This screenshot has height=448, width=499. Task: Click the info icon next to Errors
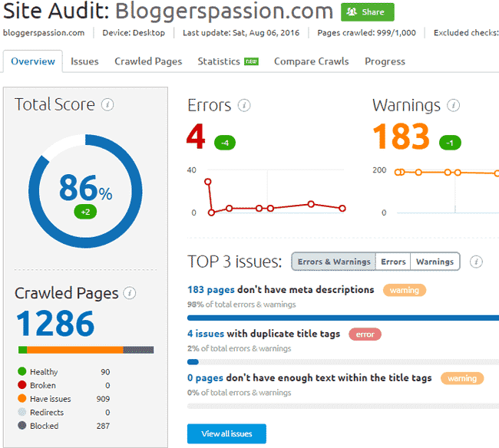[x=244, y=105]
